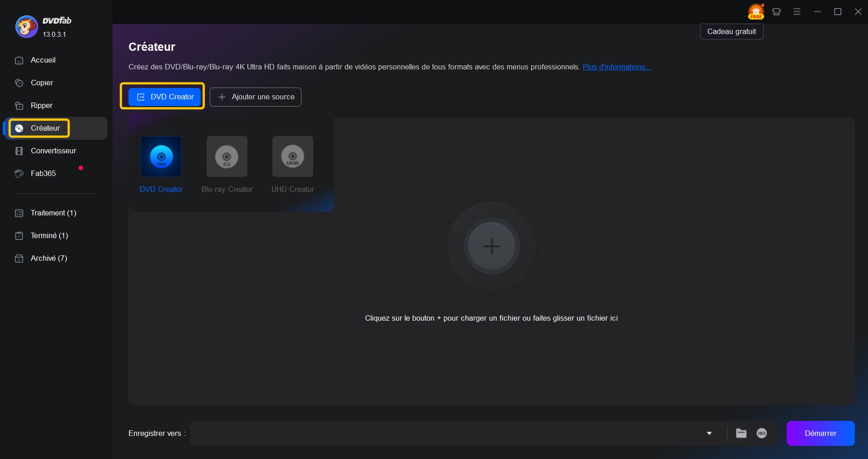Open Fab365 from the sidebar

click(42, 174)
